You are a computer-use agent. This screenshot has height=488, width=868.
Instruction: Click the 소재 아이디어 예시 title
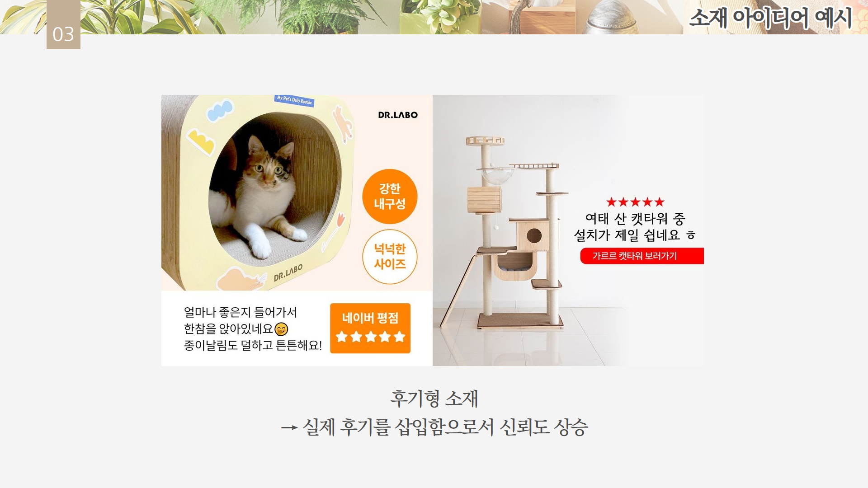click(770, 18)
